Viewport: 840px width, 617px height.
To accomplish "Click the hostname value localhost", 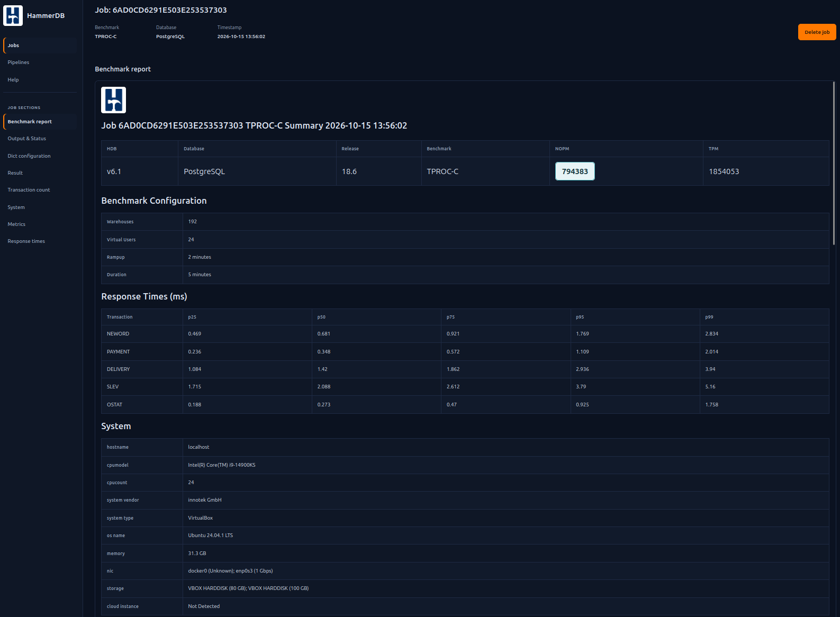I will (x=198, y=447).
